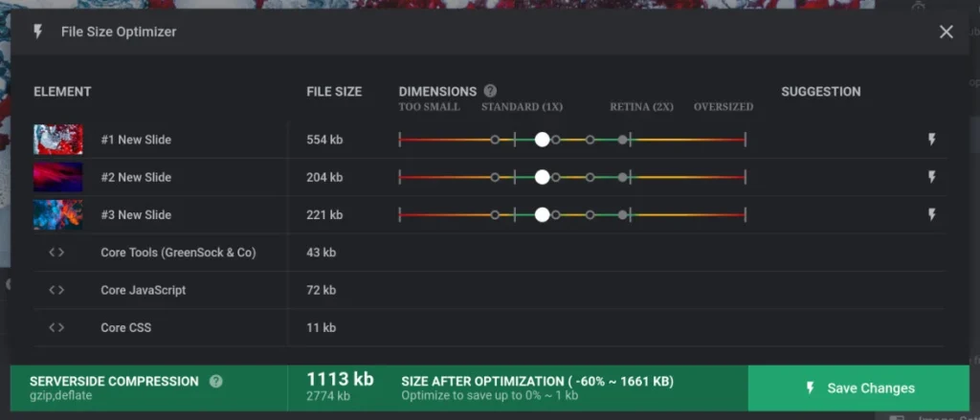Click the File Size Optimizer lightning icon in header

[x=37, y=32]
